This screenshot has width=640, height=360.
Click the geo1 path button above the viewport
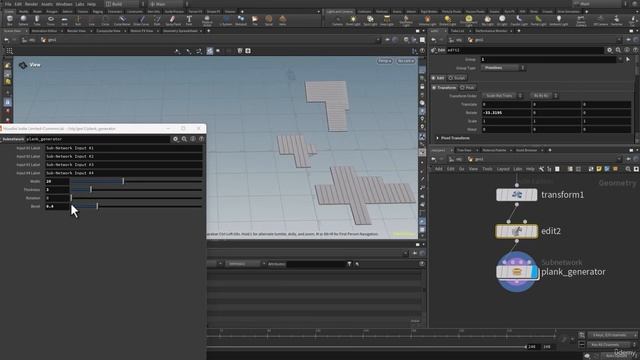point(49,40)
